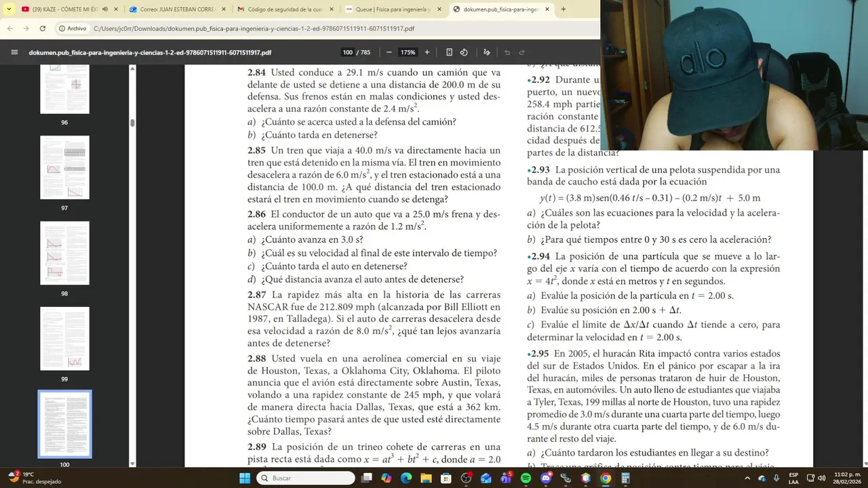Launch Copilot from the taskbar
Viewport: 868px width, 488px height.
[387, 478]
